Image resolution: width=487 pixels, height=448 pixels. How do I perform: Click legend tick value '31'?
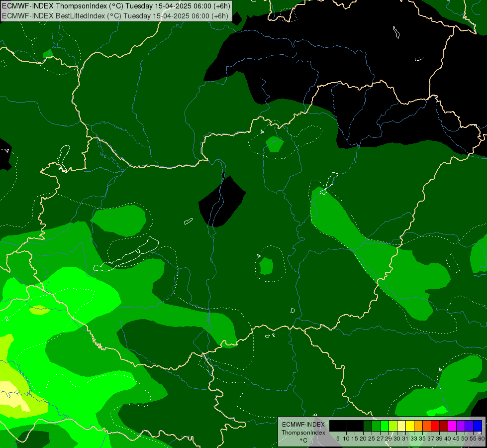(405, 439)
